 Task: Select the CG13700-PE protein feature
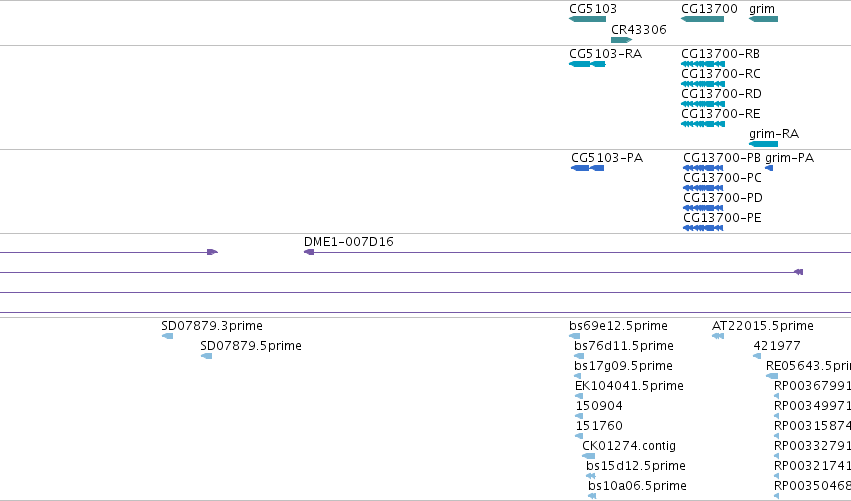(x=722, y=218)
